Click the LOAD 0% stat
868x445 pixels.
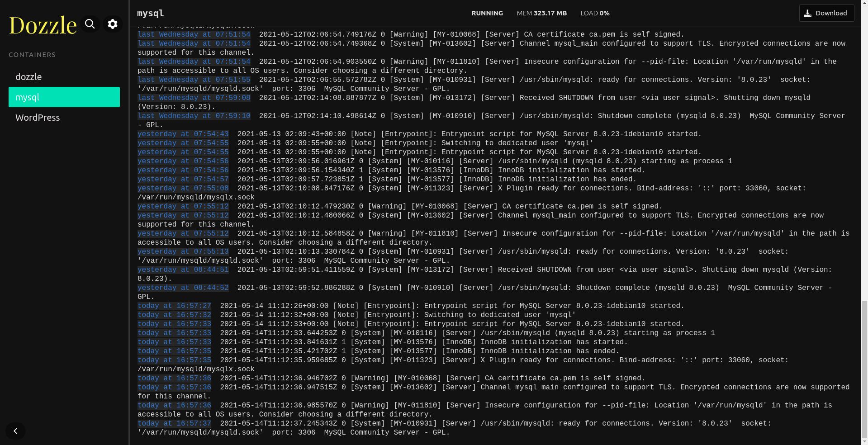595,13
